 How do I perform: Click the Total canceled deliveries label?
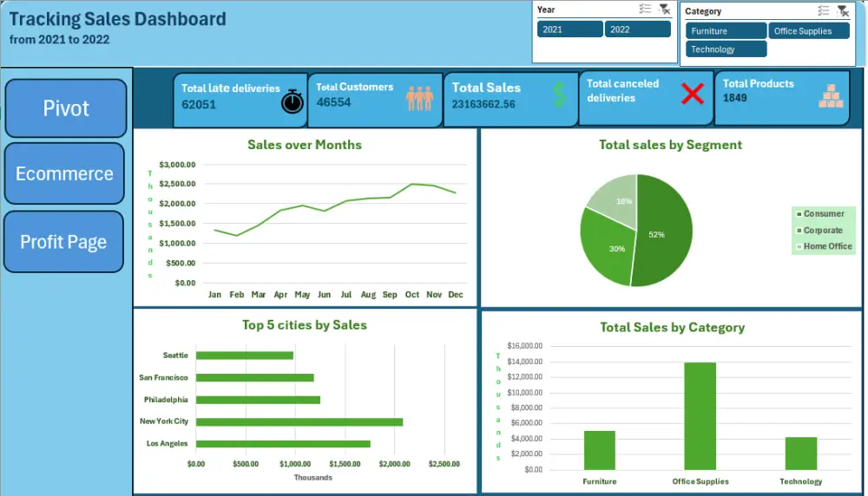click(x=622, y=91)
